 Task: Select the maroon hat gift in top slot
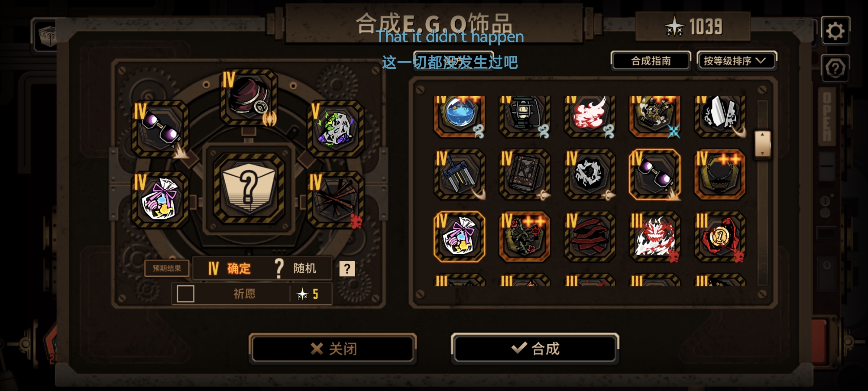coord(249,97)
